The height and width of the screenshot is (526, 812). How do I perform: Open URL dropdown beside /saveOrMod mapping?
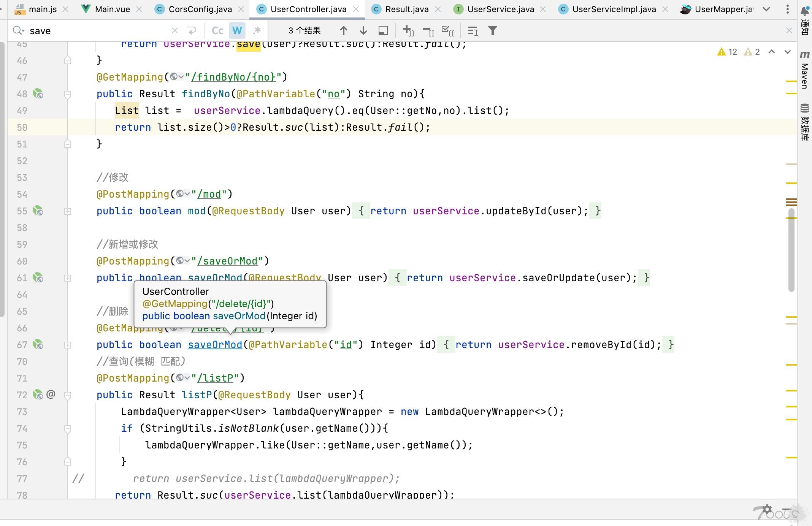pyautogui.click(x=183, y=261)
